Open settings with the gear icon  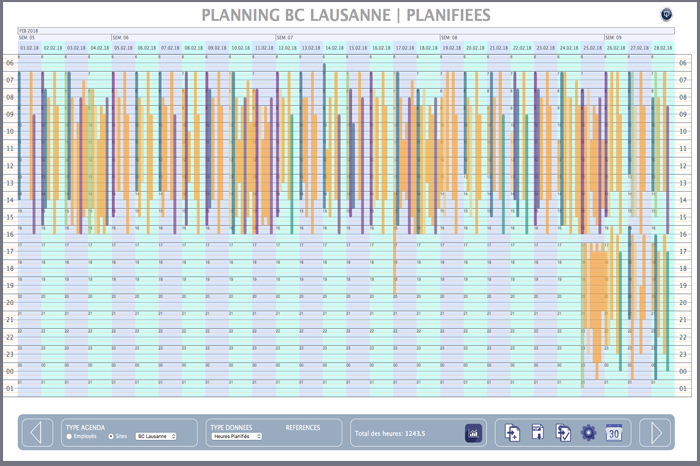pyautogui.click(x=588, y=433)
